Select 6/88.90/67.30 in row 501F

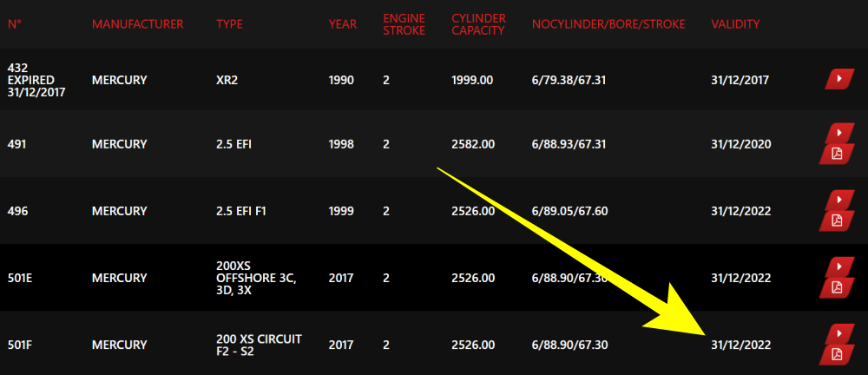[569, 345]
